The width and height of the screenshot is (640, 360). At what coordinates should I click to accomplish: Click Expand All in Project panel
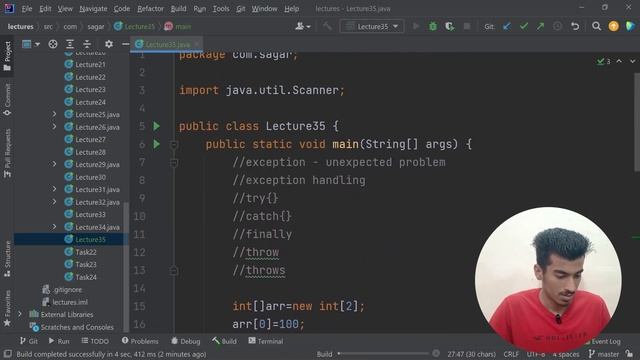pyautogui.click(x=70, y=44)
